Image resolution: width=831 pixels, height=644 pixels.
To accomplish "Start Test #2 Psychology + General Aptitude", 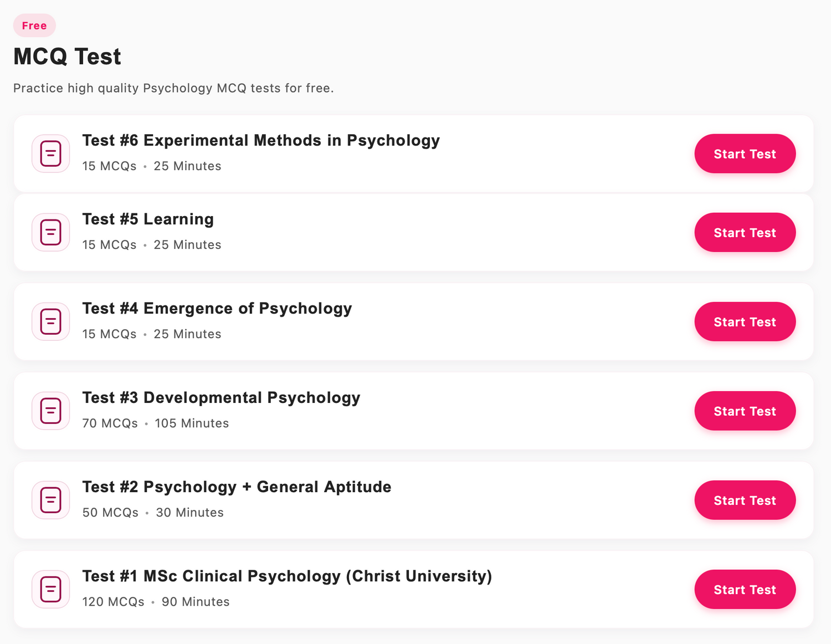I will [745, 500].
